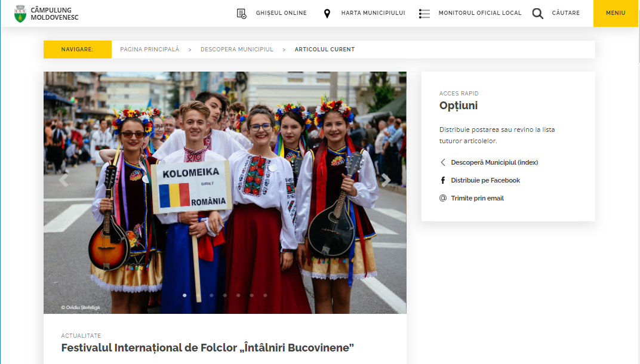Screen dimensions: 640x364
Task: Click the Facebook icon in Opțiuni panel
Action: click(x=443, y=180)
